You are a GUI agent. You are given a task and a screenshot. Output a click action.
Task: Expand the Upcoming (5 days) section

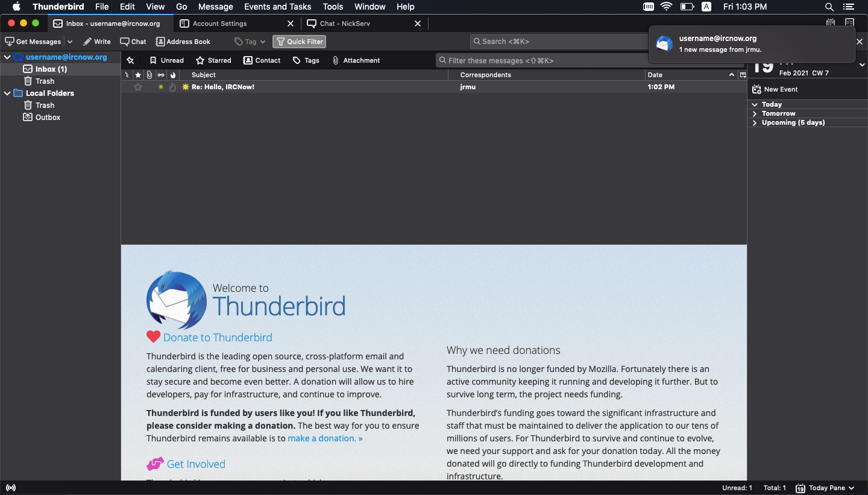tap(755, 122)
